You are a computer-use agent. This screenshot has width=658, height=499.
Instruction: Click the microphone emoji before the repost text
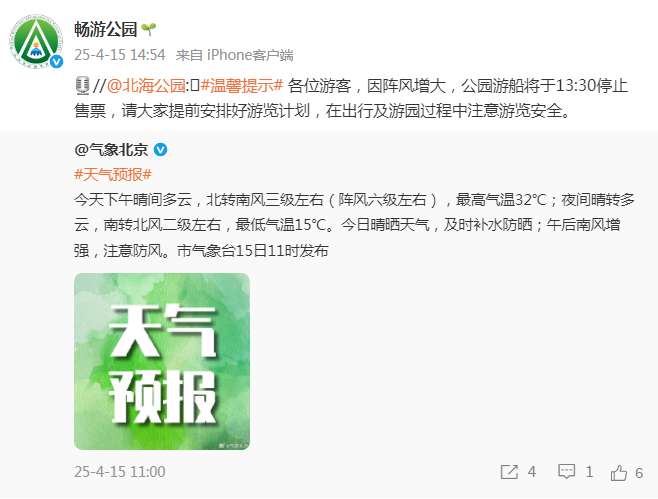click(82, 86)
